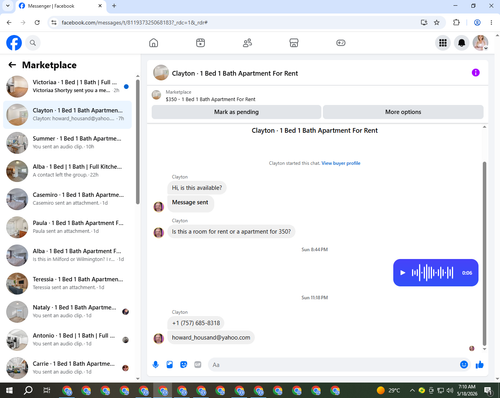Open the Summer 1 Bed 1 Bath conversation
Screen dimensions: 500x398
(67, 143)
